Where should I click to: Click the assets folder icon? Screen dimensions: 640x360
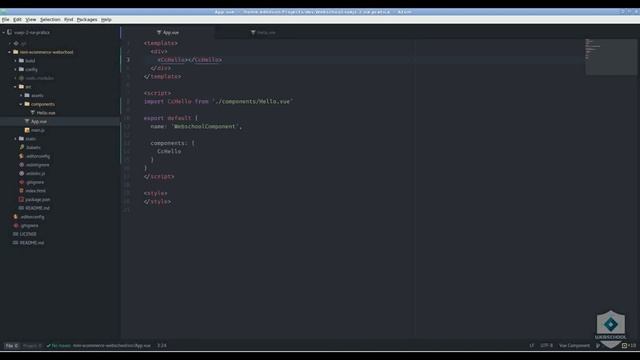point(27,95)
